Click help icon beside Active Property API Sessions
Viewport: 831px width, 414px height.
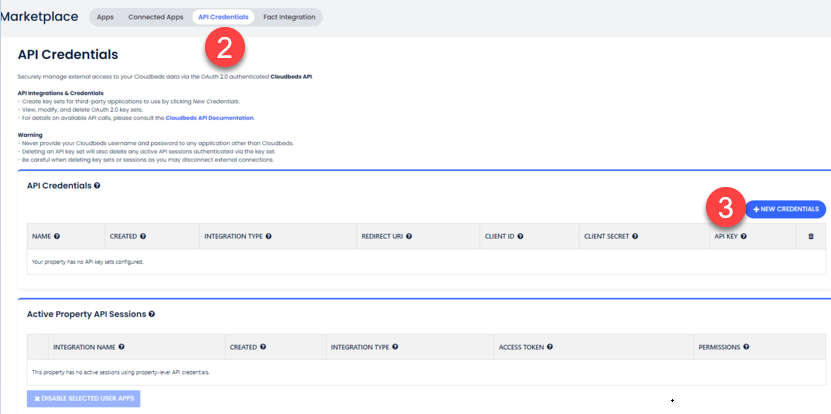tap(152, 314)
